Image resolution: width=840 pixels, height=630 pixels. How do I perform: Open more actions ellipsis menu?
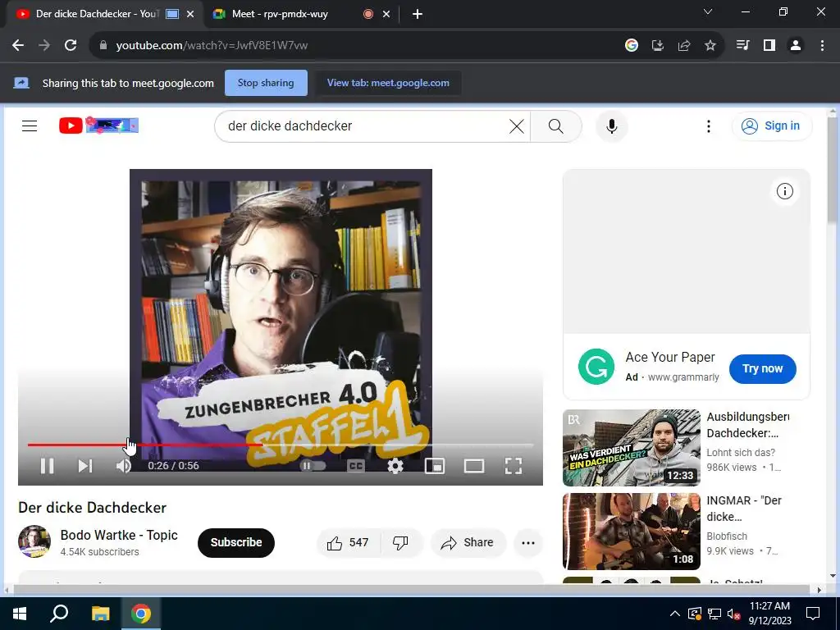coord(528,543)
